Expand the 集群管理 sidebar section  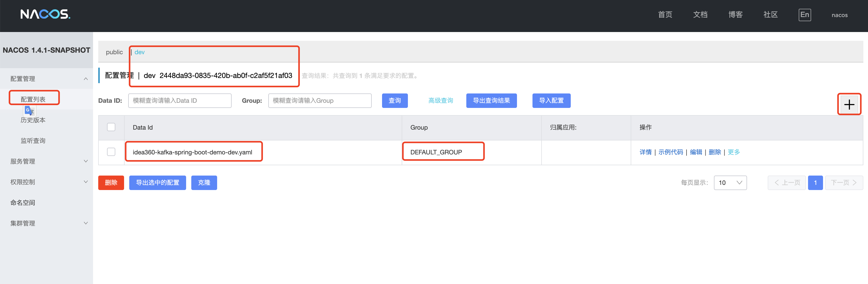(x=86, y=223)
